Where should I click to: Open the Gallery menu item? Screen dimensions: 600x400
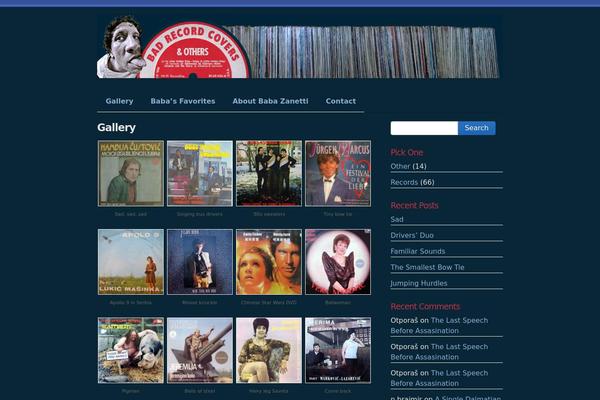coord(119,101)
